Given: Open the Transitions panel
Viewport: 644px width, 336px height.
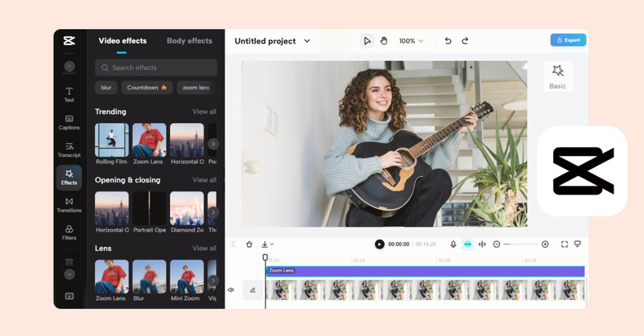Looking at the screenshot, I should coord(69,204).
